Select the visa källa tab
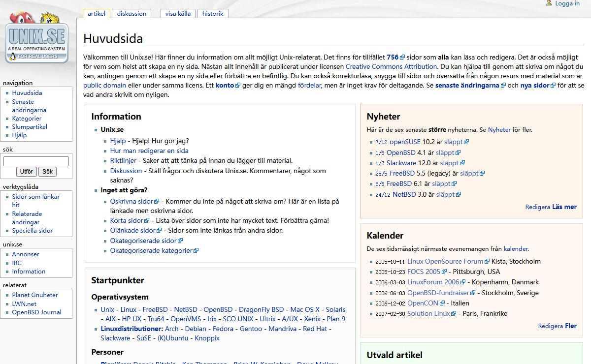591x364 pixels. click(178, 14)
